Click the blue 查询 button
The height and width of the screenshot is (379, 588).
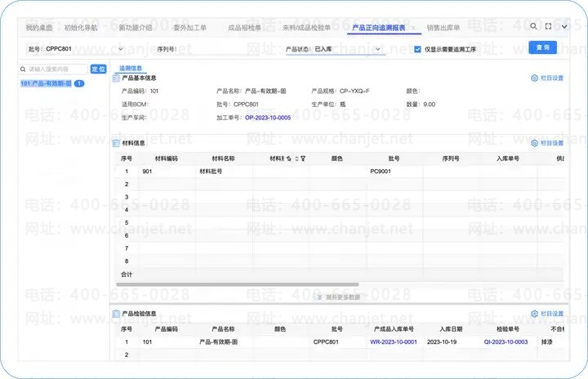click(x=542, y=47)
